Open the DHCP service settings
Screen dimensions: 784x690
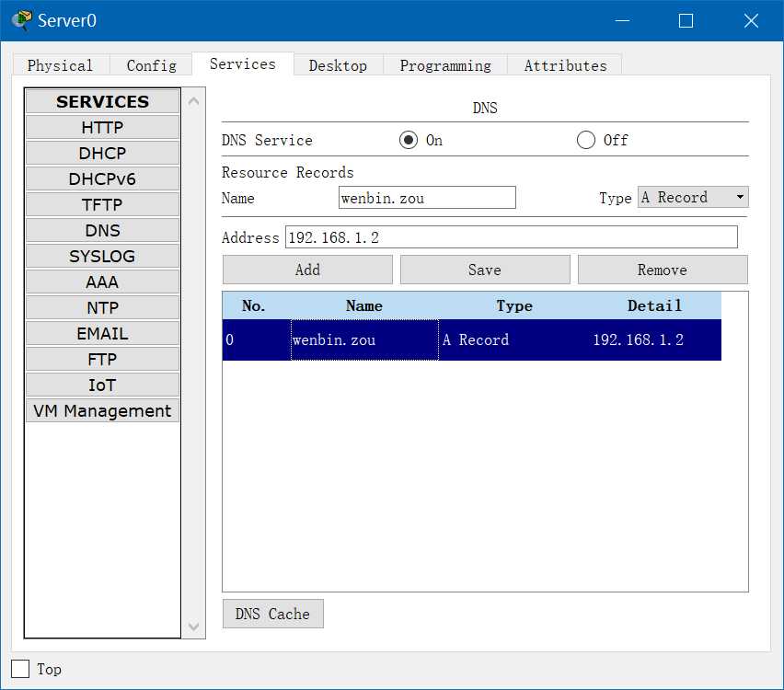tap(102, 153)
